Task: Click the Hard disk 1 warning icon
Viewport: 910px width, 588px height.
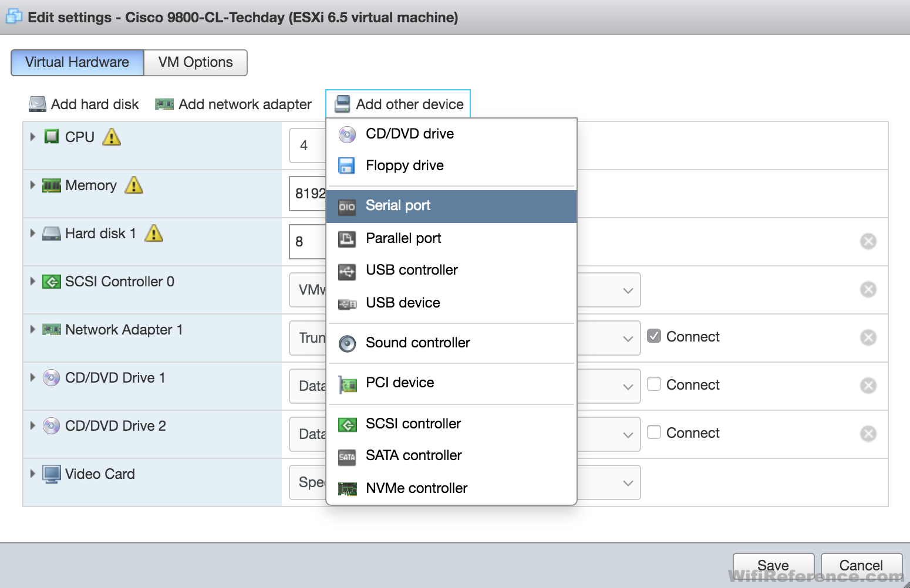Action: point(154,234)
